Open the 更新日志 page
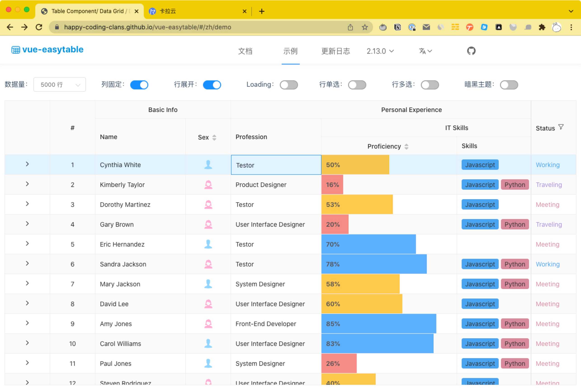 click(336, 51)
